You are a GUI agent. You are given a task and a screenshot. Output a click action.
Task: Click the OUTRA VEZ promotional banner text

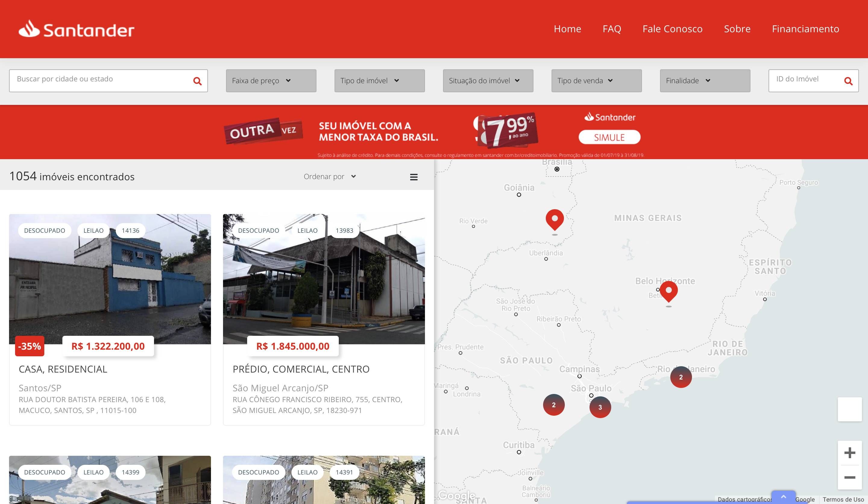(x=263, y=131)
